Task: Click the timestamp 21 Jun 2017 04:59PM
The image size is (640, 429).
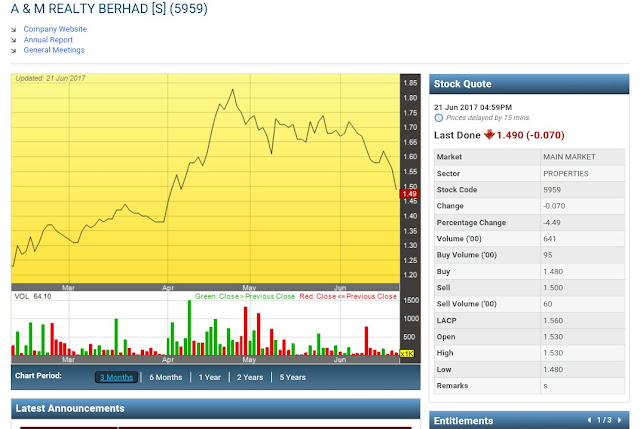Action: (473, 107)
